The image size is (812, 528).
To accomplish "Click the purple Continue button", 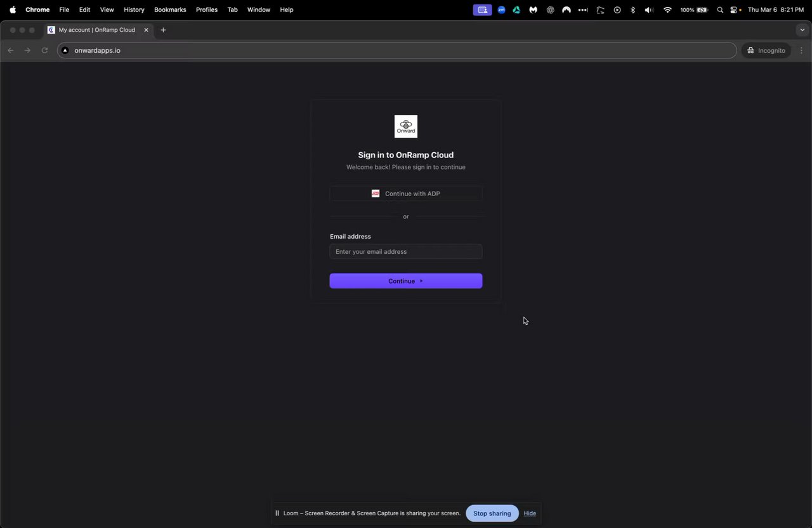I will click(406, 281).
